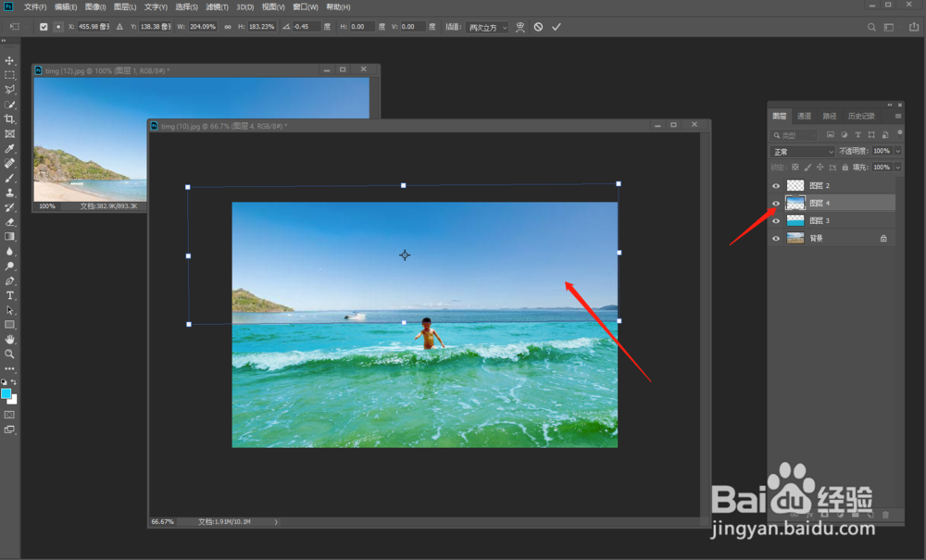Open the 图像(I) menu

pos(95,7)
